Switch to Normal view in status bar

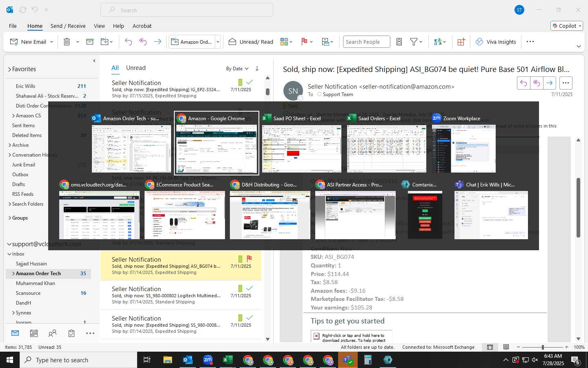pos(490,347)
